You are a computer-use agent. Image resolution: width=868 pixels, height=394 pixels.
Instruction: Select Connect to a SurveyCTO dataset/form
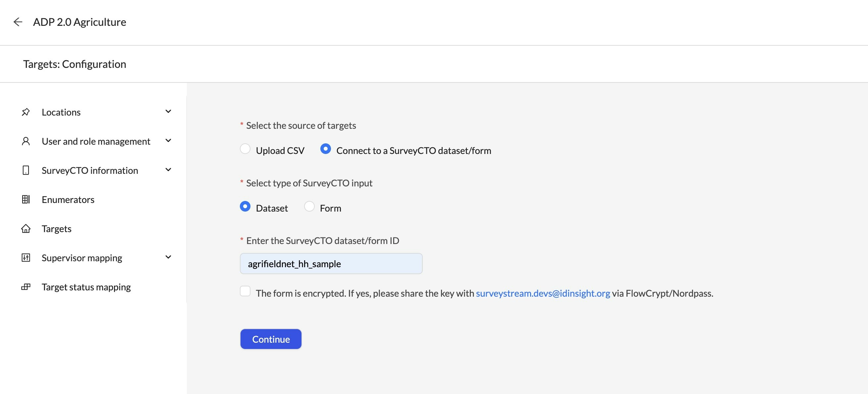tap(325, 149)
